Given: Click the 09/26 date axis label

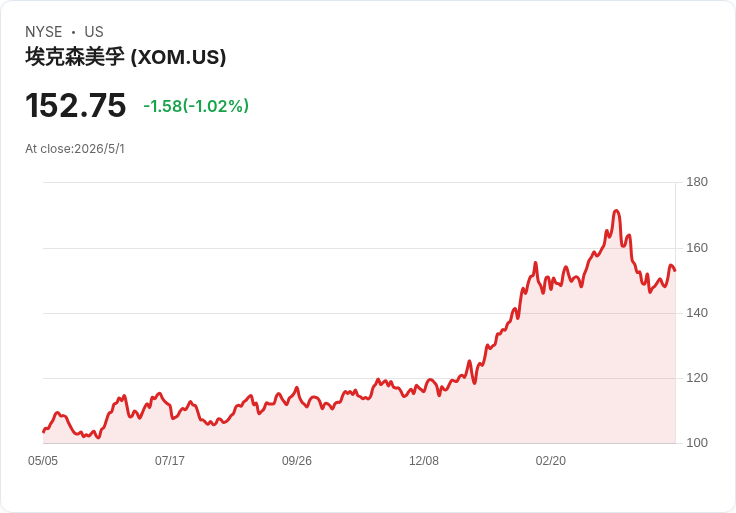Looking at the screenshot, I should point(297,461).
